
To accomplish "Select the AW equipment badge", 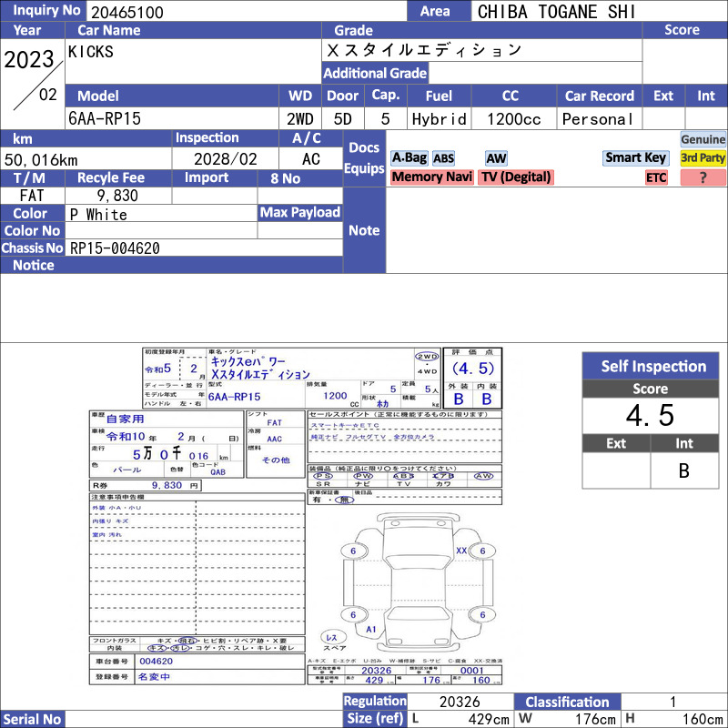I will coord(496,158).
